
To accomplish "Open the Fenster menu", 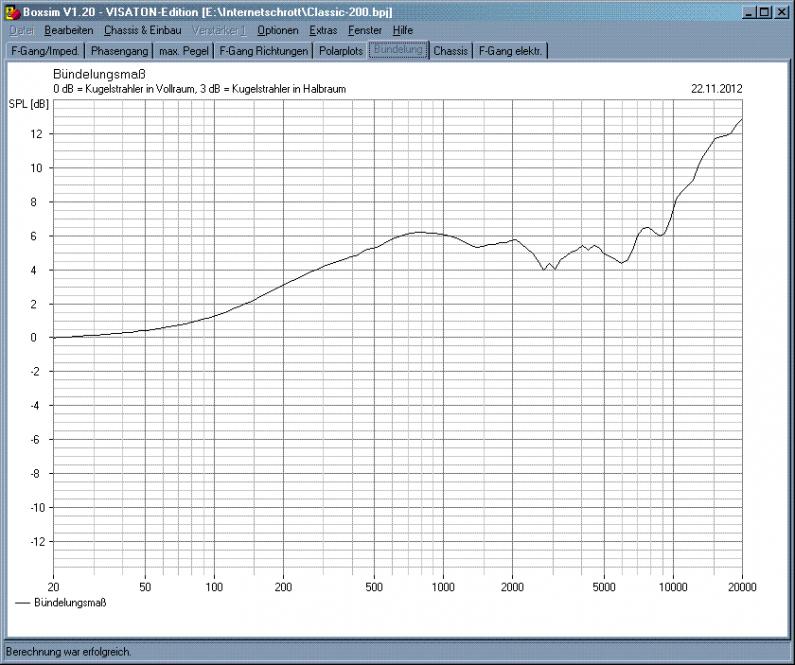I will (364, 30).
